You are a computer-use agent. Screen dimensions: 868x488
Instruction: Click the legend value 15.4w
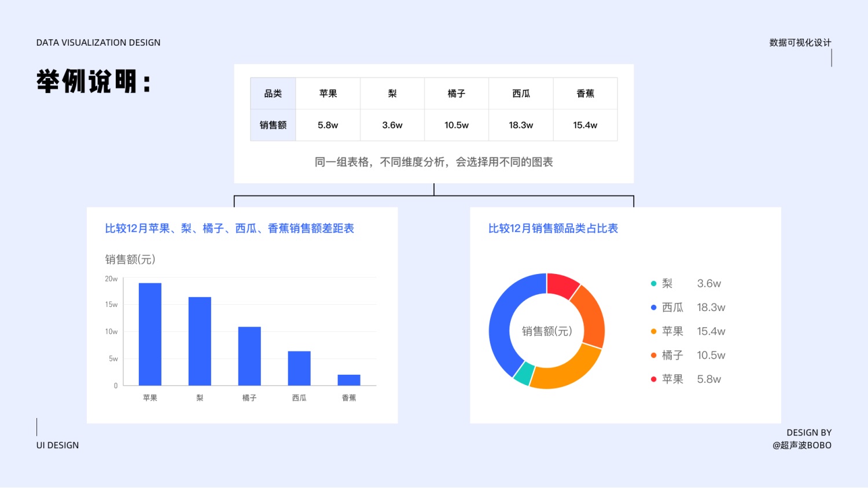(x=711, y=331)
